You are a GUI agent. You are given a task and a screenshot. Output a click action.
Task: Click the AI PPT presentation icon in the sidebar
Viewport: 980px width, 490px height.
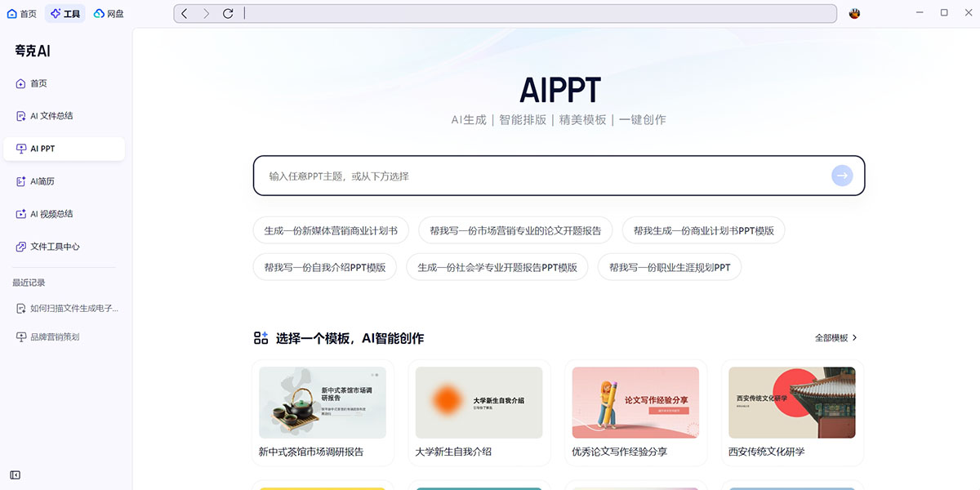point(21,149)
